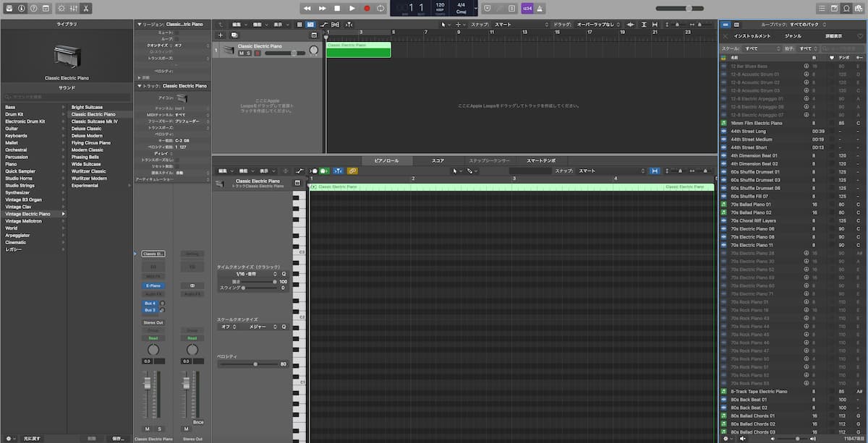Click the Library search field
The width and height of the screenshot is (868, 443).
67,97
